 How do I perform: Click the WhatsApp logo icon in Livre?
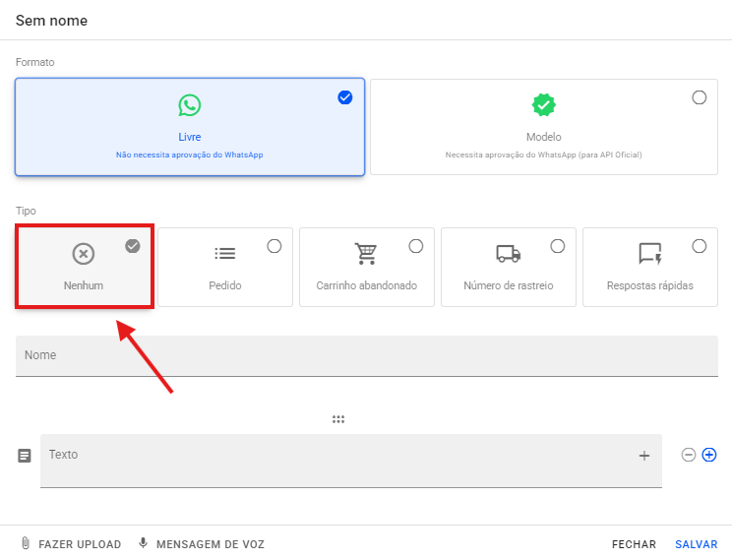pos(190,105)
